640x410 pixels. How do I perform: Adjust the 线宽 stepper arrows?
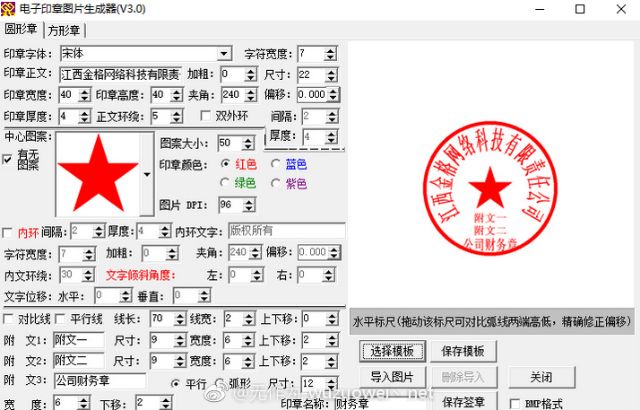249,319
